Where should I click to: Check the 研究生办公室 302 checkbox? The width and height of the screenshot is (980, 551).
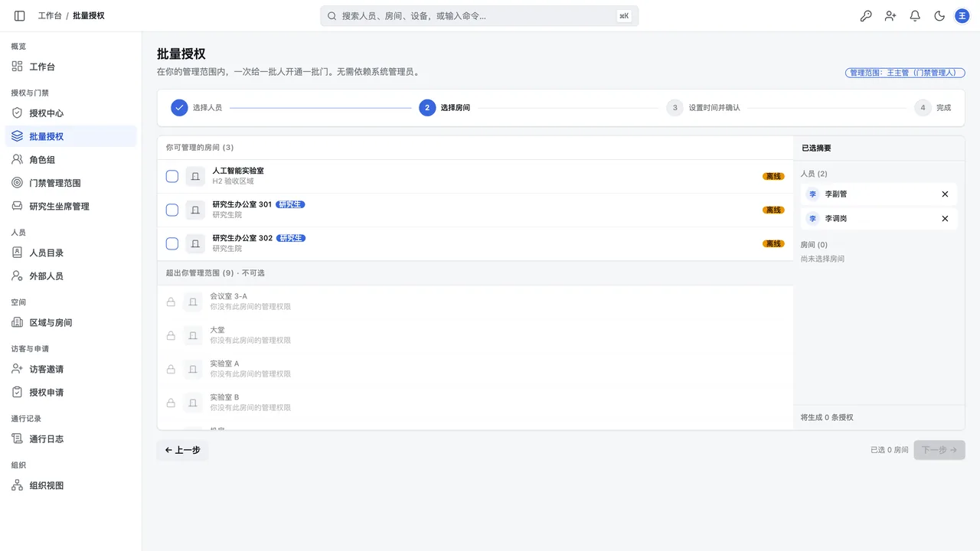pos(172,243)
